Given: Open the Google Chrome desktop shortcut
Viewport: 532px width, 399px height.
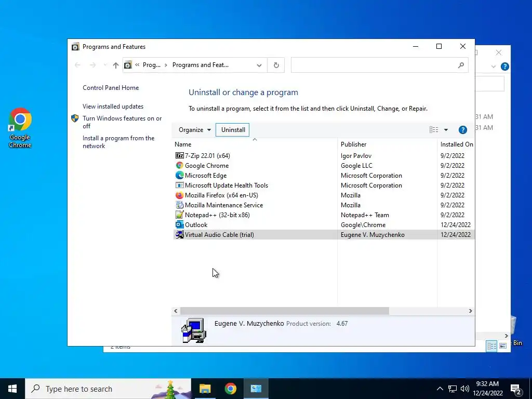Looking at the screenshot, I should point(20,128).
